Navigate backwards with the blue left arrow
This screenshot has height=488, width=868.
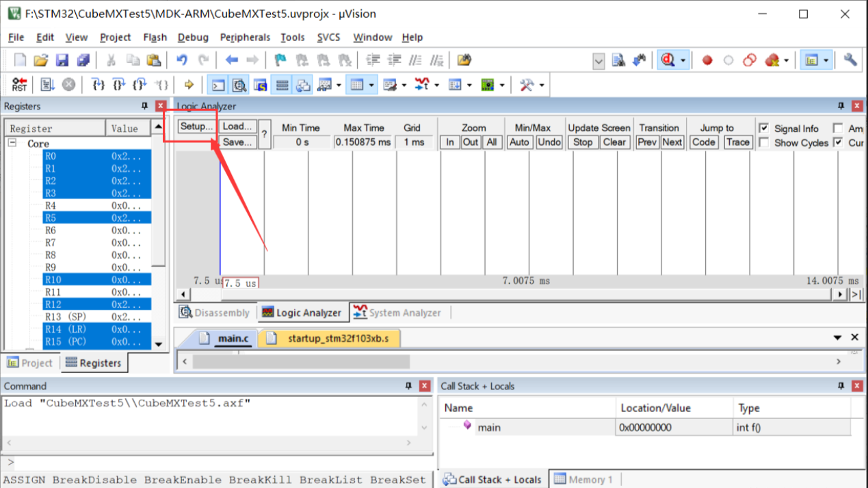tap(232, 60)
